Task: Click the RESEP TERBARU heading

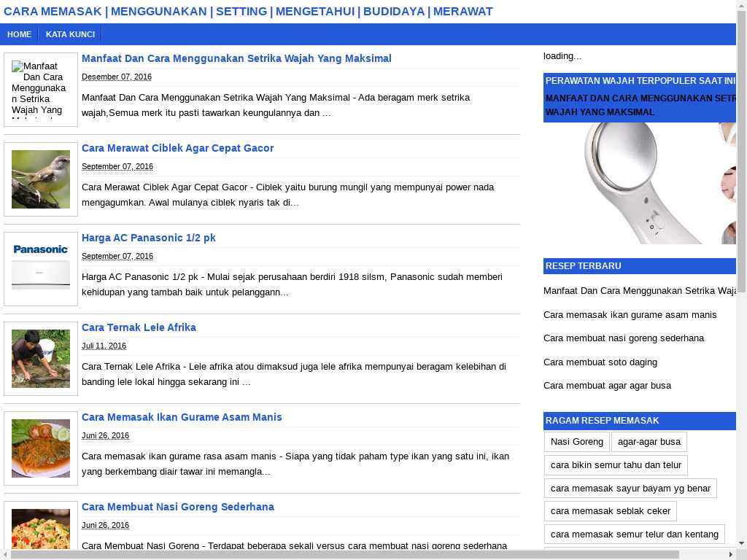Action: pyautogui.click(x=640, y=266)
